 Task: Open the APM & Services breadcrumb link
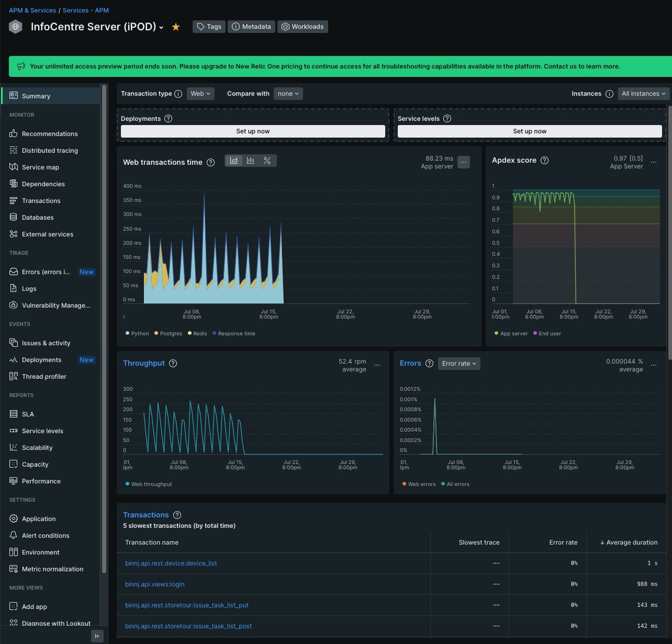(32, 10)
